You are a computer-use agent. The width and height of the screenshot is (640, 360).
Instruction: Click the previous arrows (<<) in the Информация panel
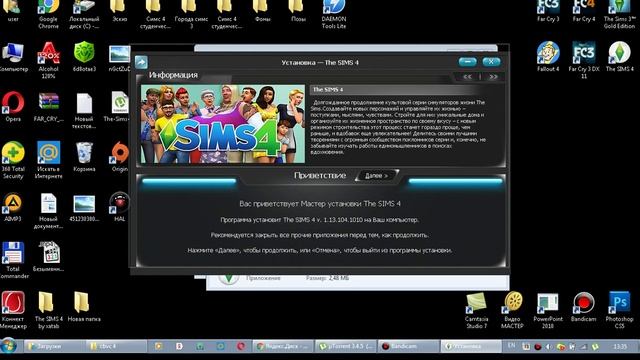pyautogui.click(x=467, y=77)
